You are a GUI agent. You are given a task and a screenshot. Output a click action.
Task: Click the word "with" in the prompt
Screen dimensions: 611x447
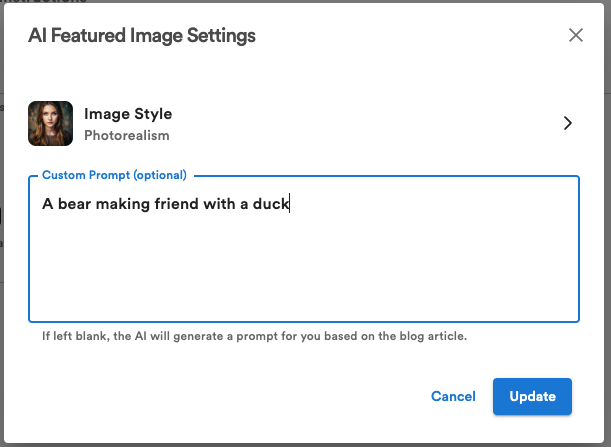click(x=219, y=205)
